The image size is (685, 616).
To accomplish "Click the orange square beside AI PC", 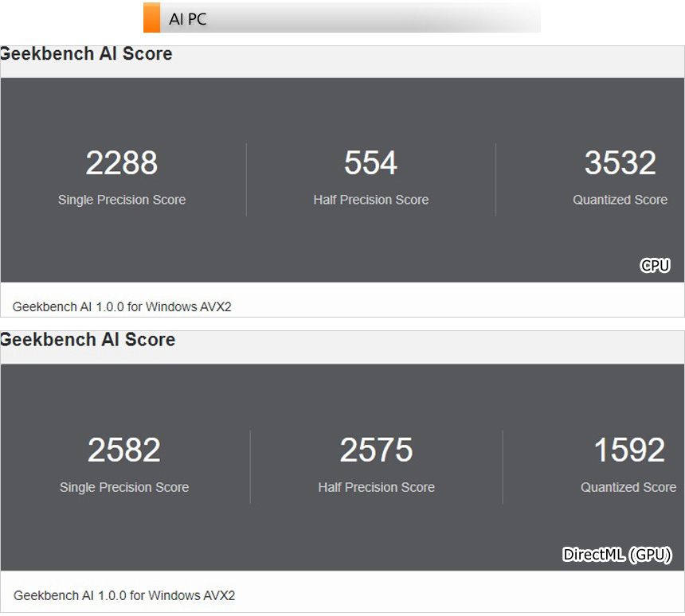I will tap(151, 18).
